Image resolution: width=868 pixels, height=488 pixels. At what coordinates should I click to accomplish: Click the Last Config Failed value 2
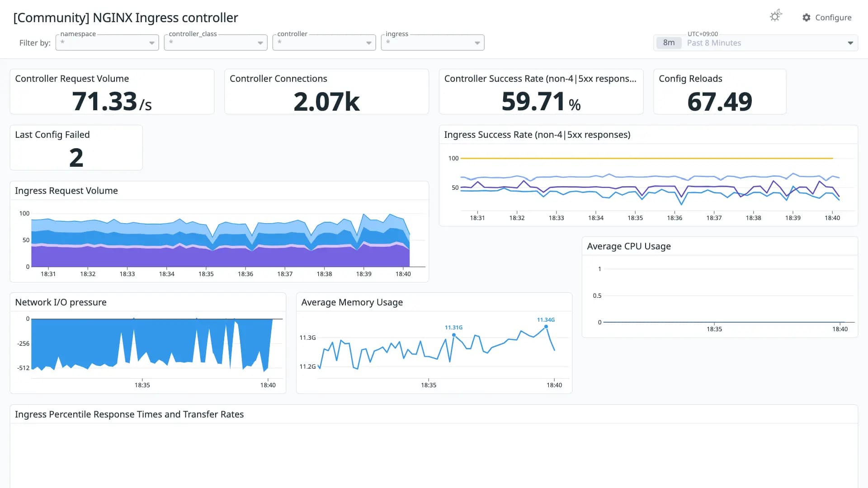(76, 158)
